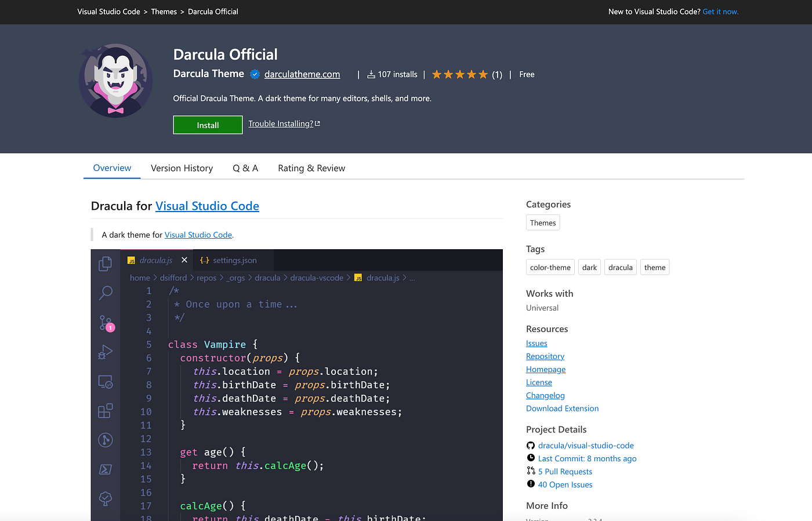Click the dracula tag

click(x=621, y=267)
